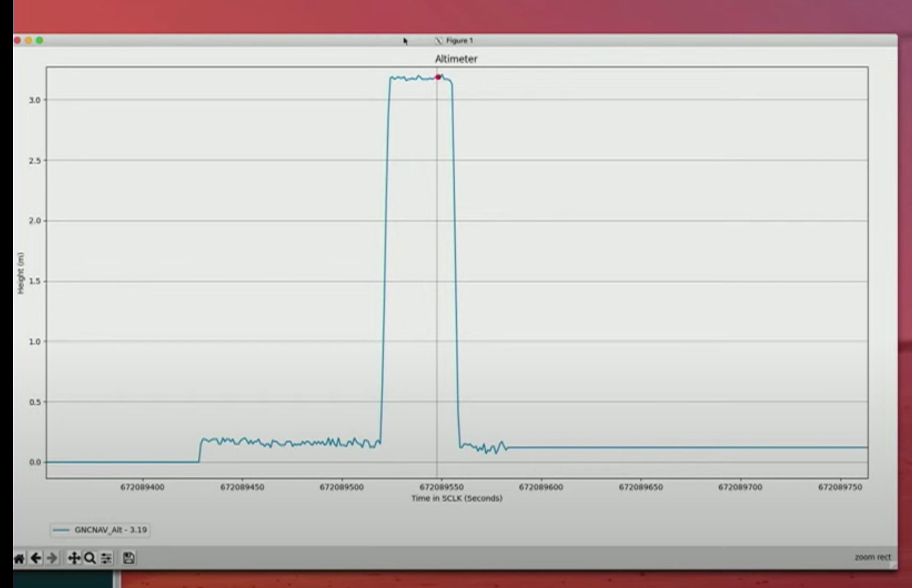Screen dimensions: 912x588
Task: Click the Height (m) y-axis label
Action: pos(21,273)
